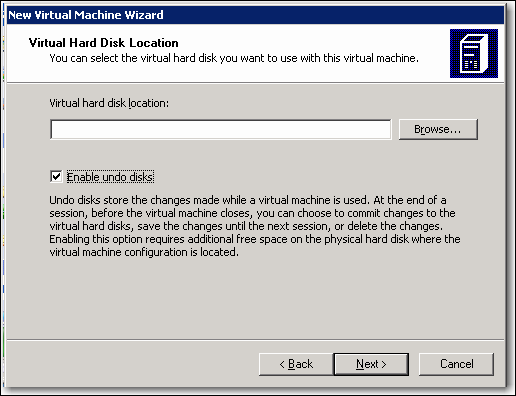The width and height of the screenshot is (516, 396).
Task: Click the server tower wizard icon
Action: click(474, 53)
